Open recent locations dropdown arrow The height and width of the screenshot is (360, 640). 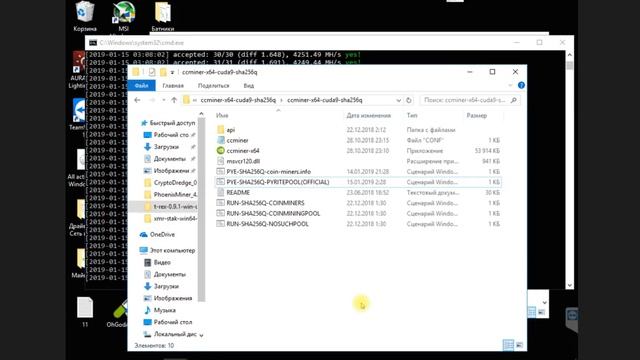coord(163,100)
